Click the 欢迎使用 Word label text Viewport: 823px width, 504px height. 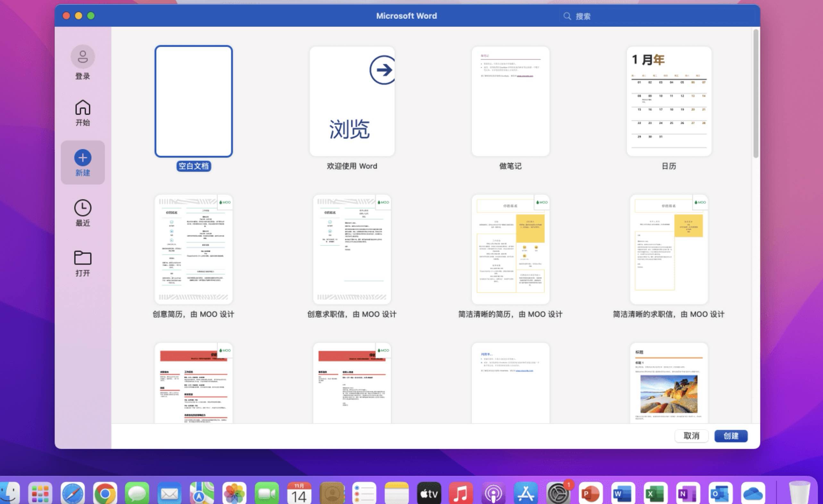(352, 166)
